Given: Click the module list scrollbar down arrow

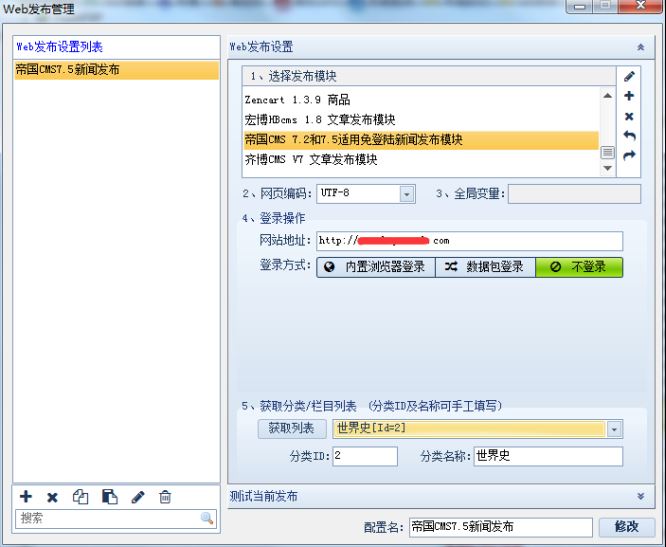Looking at the screenshot, I should coord(607,170).
